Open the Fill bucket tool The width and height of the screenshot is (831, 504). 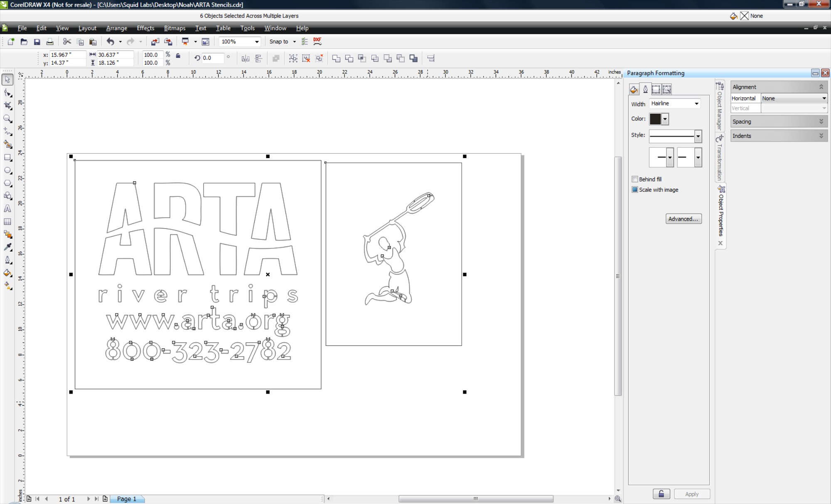pyautogui.click(x=7, y=273)
